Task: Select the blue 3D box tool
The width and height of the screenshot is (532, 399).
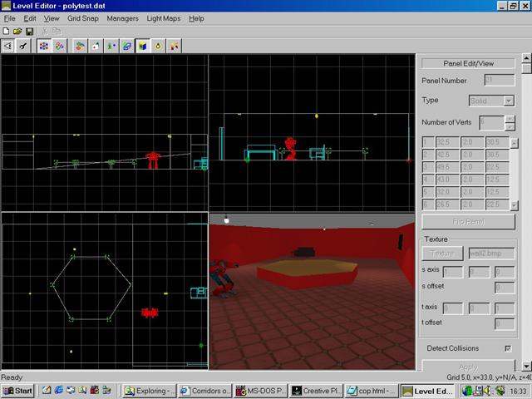Action: (x=127, y=46)
